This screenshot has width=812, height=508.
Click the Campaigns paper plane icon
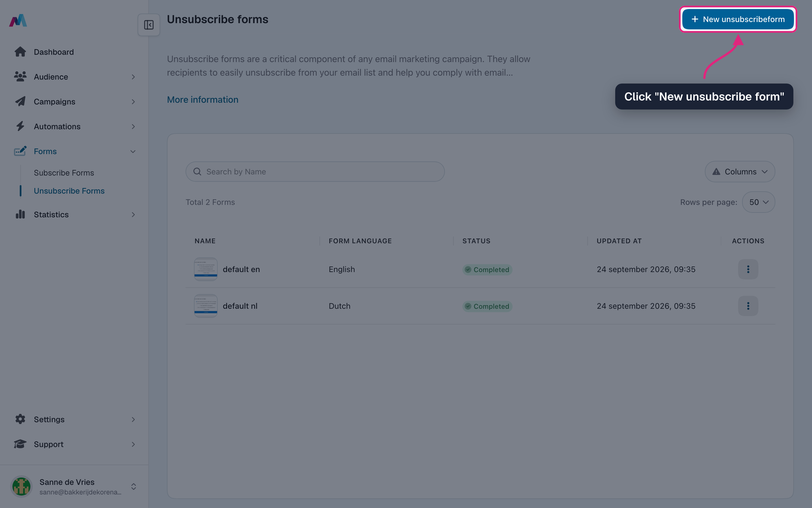pyautogui.click(x=20, y=102)
